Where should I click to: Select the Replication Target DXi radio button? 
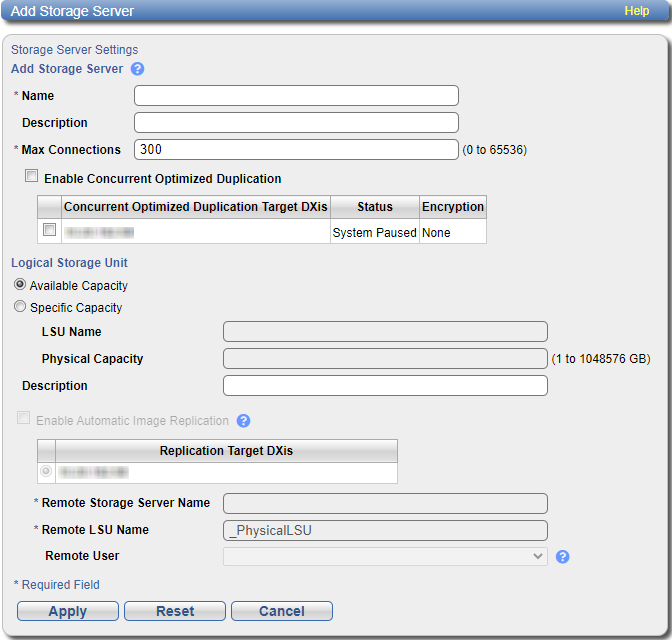[46, 471]
